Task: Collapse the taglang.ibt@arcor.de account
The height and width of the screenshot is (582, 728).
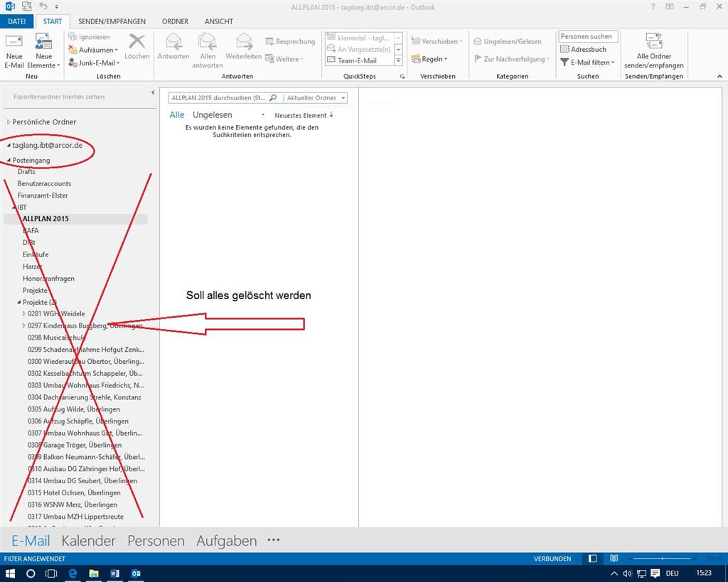Action: (9, 145)
